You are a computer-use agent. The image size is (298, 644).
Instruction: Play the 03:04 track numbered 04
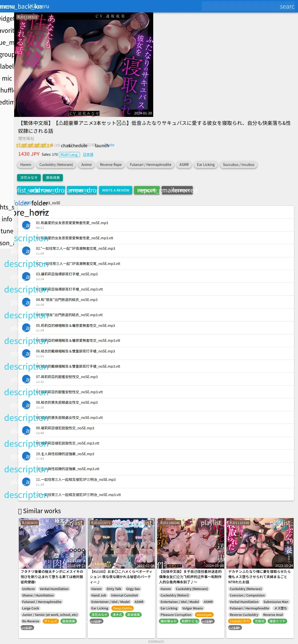tap(27, 302)
